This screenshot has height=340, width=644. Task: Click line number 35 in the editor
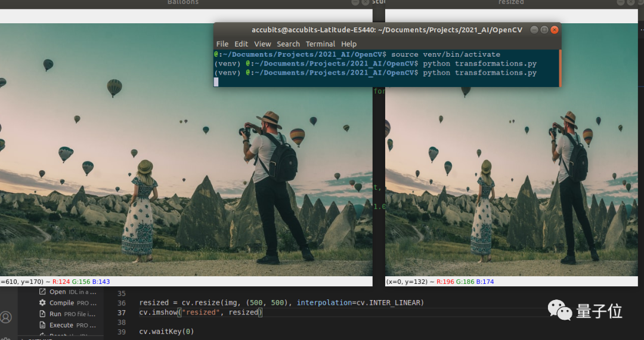122,293
